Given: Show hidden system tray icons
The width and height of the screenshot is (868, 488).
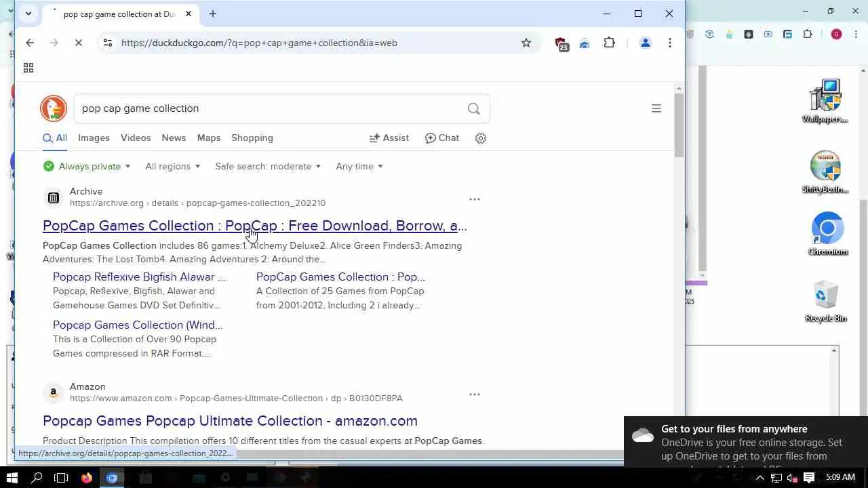Looking at the screenshot, I should pyautogui.click(x=759, y=478).
